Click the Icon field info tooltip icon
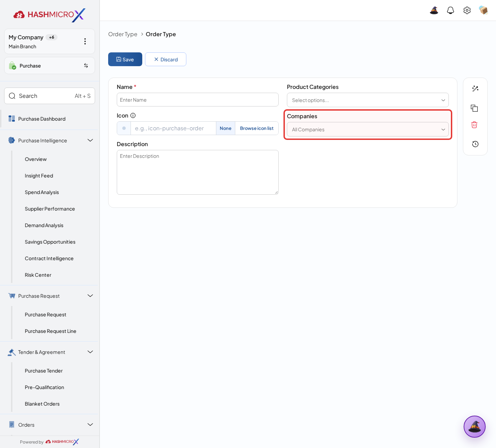This screenshot has width=496, height=448. [x=133, y=115]
